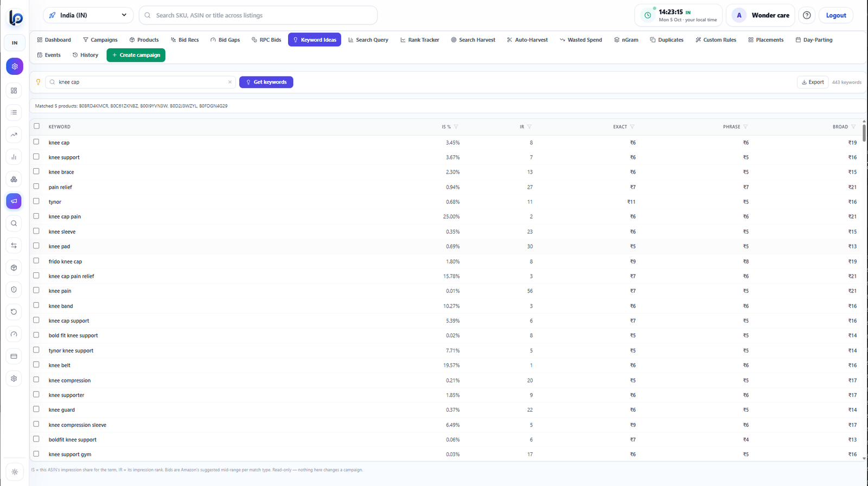The image size is (868, 486).
Task: Check the 'frido knee cap' keyword row
Action: point(36,260)
